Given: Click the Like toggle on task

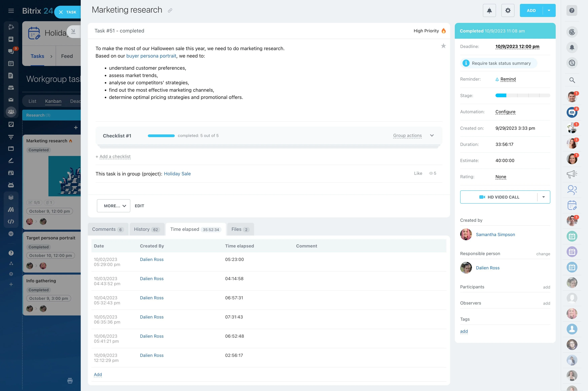Looking at the screenshot, I should point(418,173).
